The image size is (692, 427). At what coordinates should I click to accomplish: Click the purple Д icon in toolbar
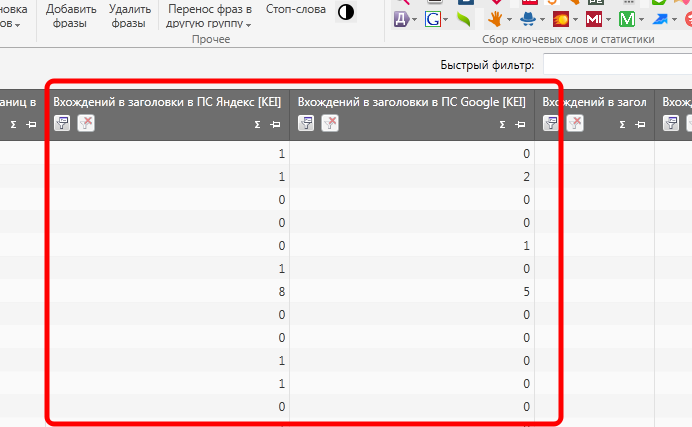400,19
